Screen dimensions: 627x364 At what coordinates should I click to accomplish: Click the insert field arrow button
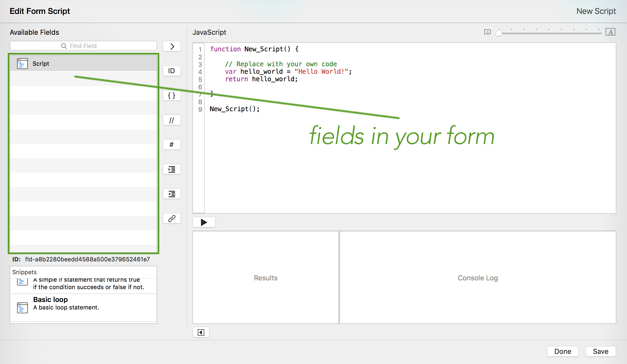[172, 47]
